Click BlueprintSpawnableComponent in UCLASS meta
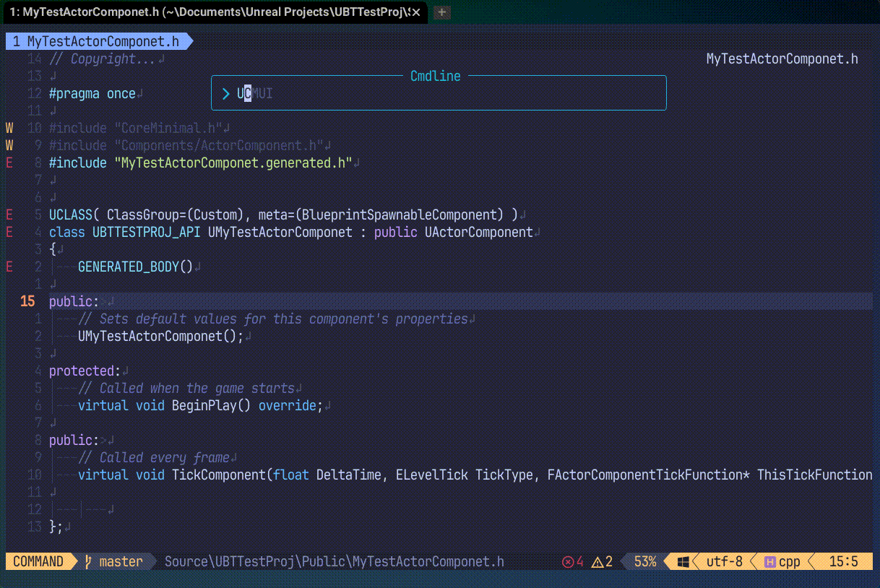 coord(400,215)
